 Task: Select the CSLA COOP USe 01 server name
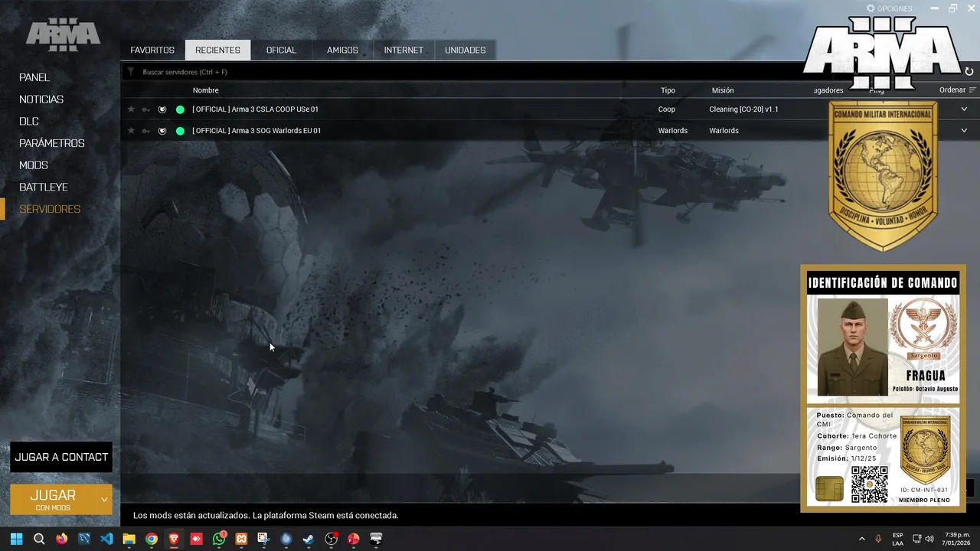pyautogui.click(x=256, y=109)
